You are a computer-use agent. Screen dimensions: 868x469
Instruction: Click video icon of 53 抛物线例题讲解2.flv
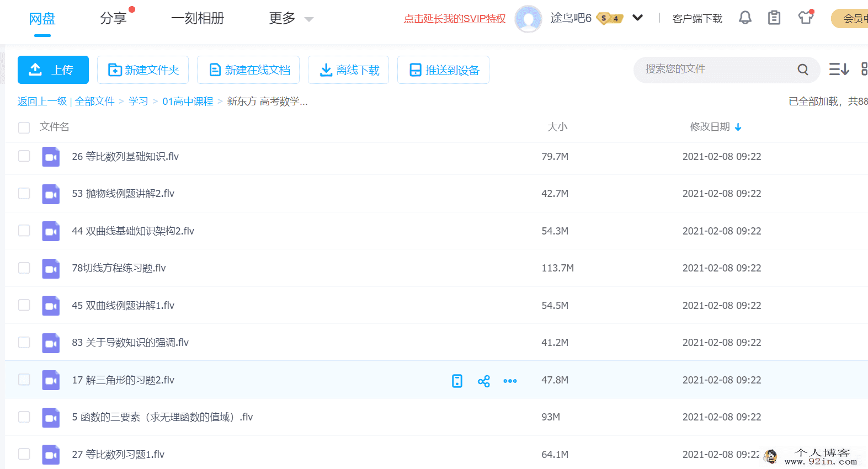[51, 194]
